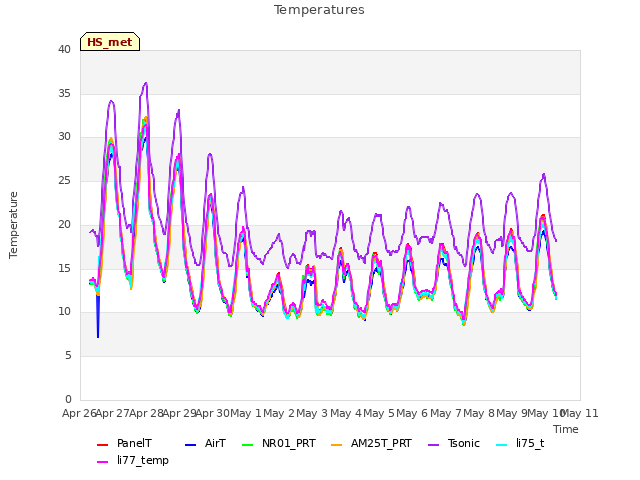The height and width of the screenshot is (480, 640).
Task: Toggle the li75_t legend entry
Action: (520, 444)
